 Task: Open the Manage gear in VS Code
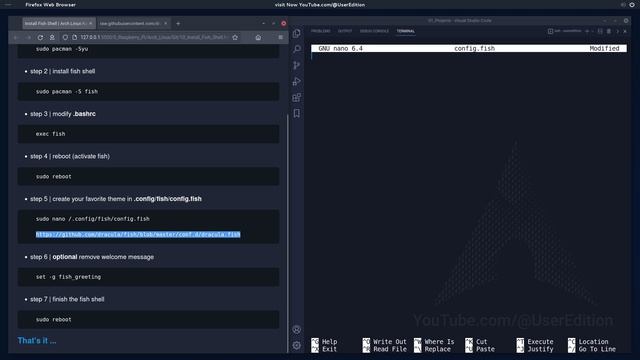(297, 345)
